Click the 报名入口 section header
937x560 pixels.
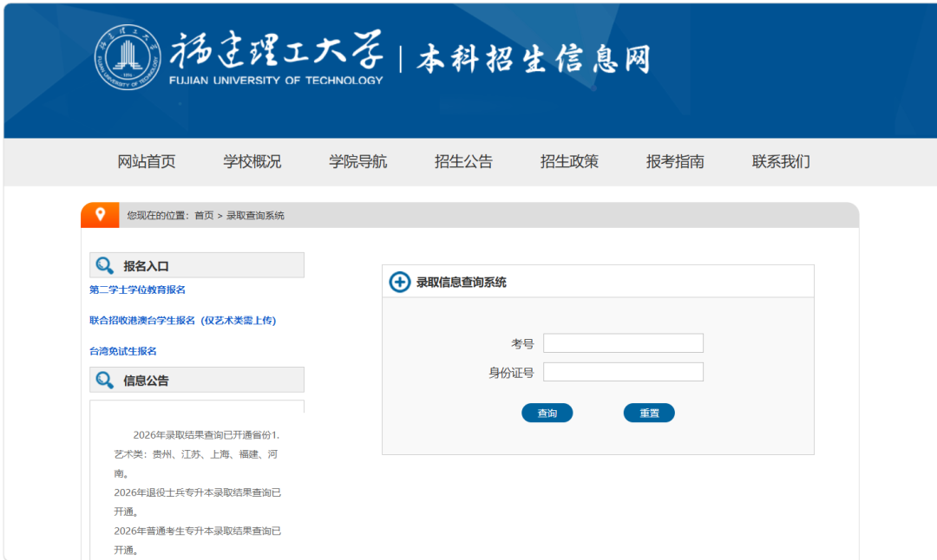pyautogui.click(x=197, y=265)
